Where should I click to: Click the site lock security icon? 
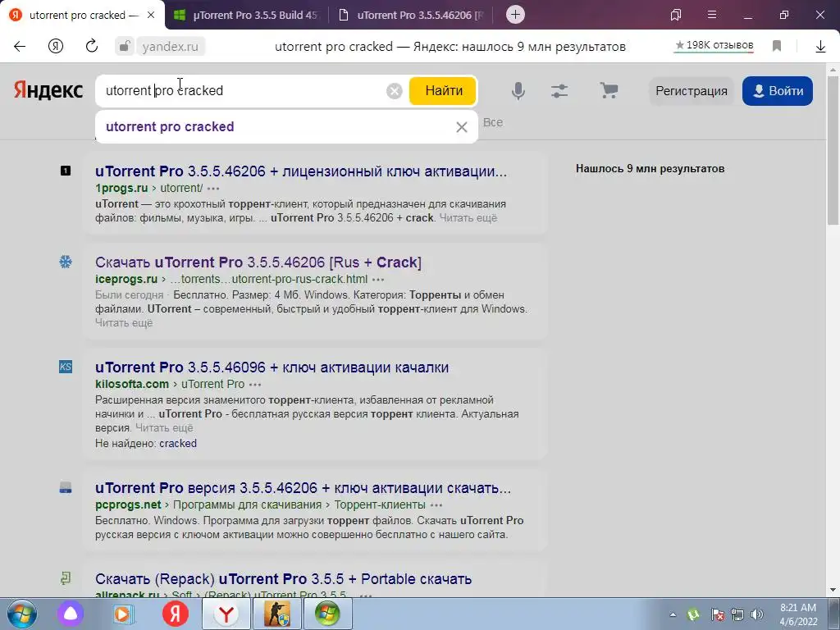pyautogui.click(x=124, y=47)
